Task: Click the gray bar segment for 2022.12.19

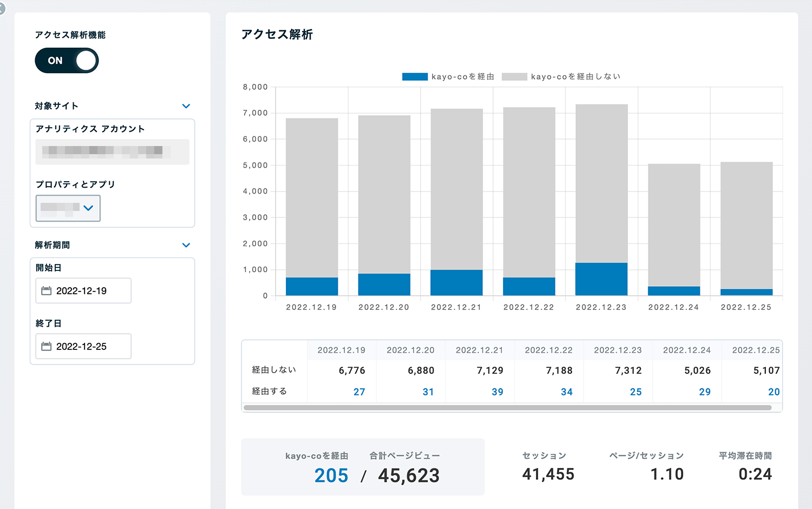Action: pyautogui.click(x=312, y=197)
